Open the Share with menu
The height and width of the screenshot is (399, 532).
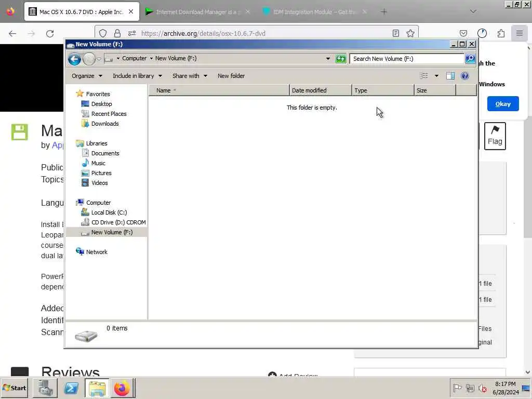(190, 76)
